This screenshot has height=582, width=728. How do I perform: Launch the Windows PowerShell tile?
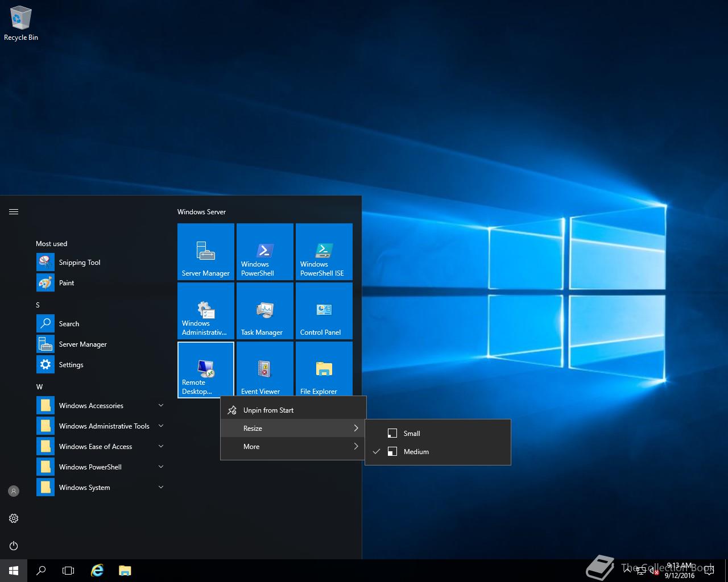coord(265,252)
